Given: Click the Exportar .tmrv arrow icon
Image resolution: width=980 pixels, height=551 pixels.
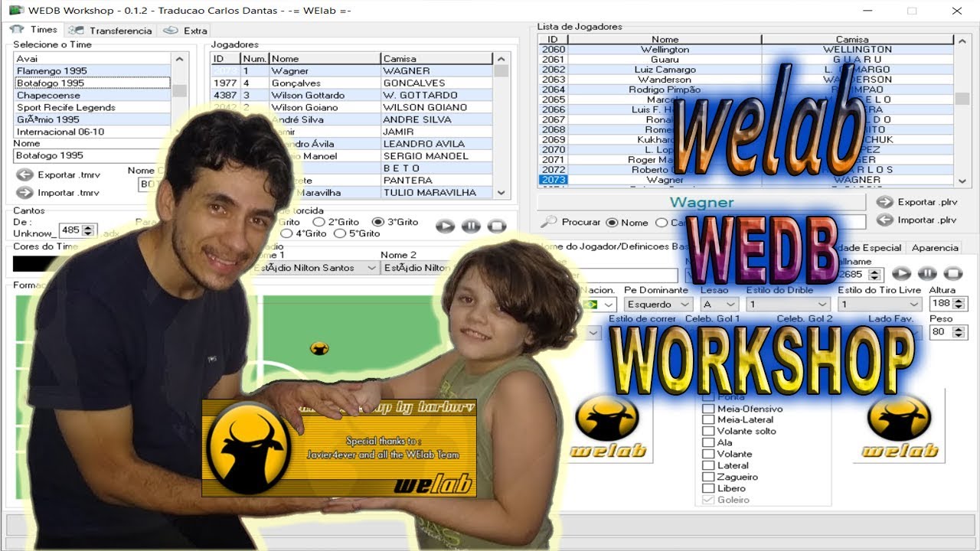Looking at the screenshot, I should pos(24,175).
